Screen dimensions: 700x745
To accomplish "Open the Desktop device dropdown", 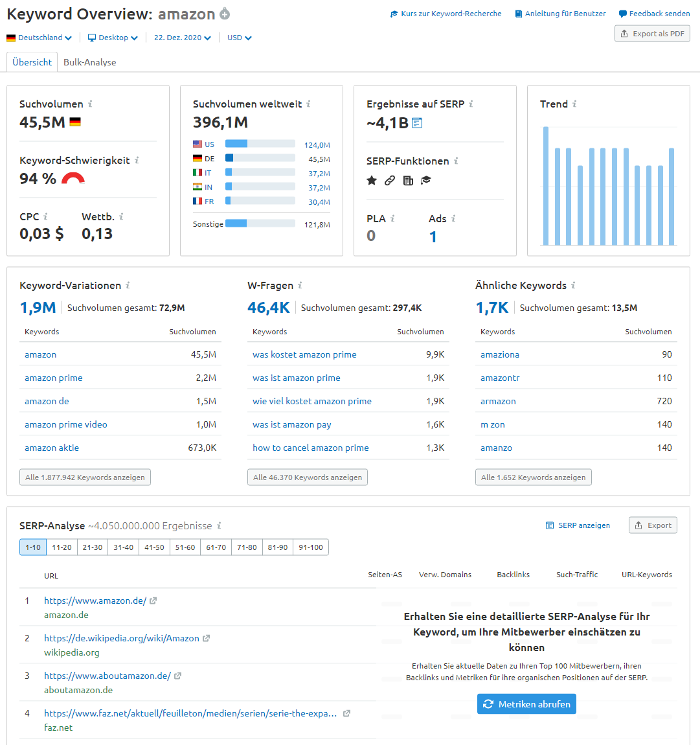I will [x=113, y=38].
